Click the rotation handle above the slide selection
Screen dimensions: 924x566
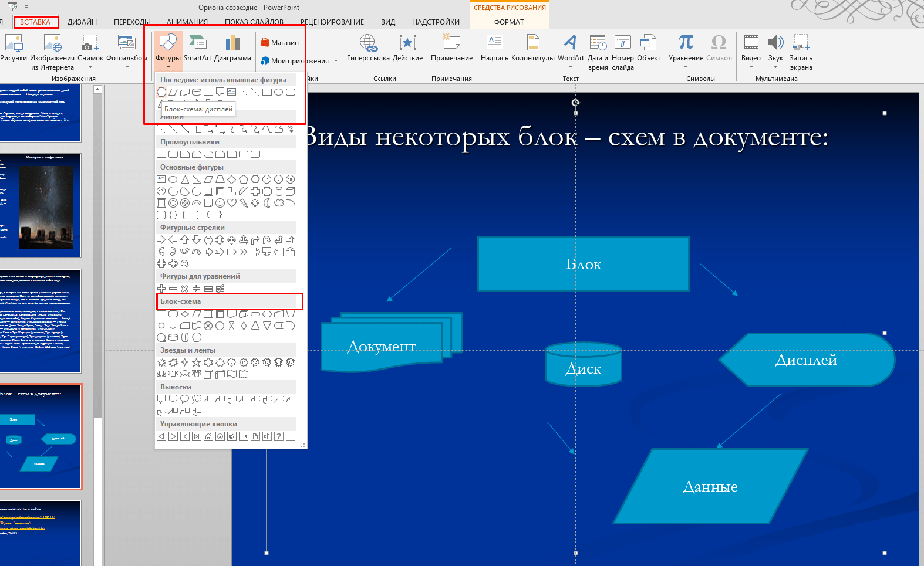tap(576, 103)
